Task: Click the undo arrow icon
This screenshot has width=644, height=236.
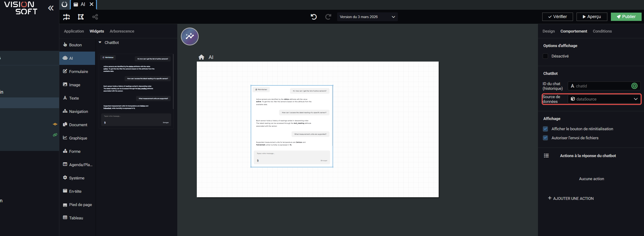Action: coord(314,17)
